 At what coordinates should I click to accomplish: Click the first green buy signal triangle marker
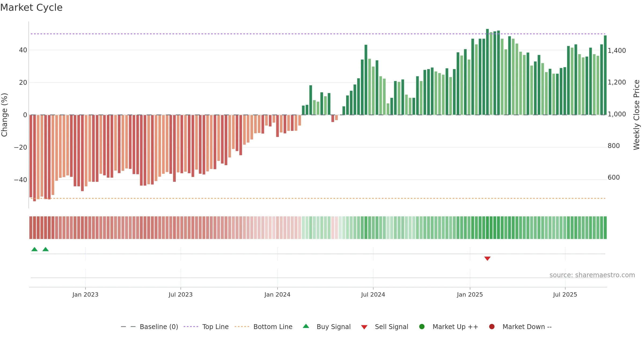click(34, 249)
